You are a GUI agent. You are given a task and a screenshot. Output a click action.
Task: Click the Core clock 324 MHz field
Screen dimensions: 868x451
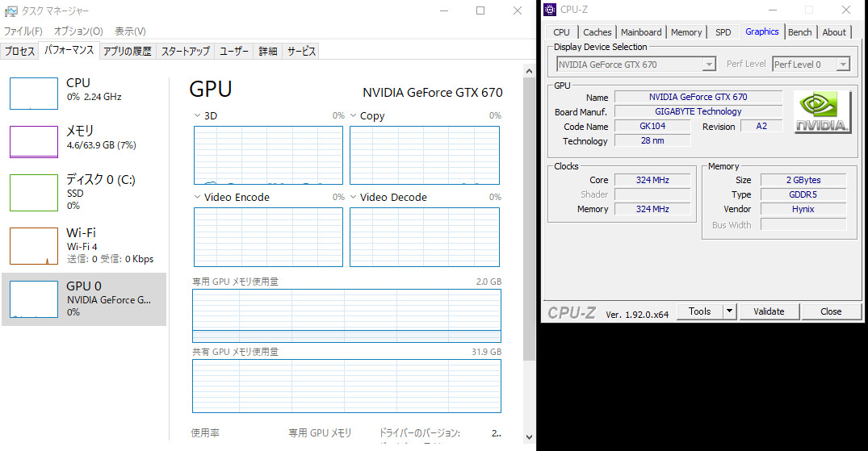click(x=652, y=180)
